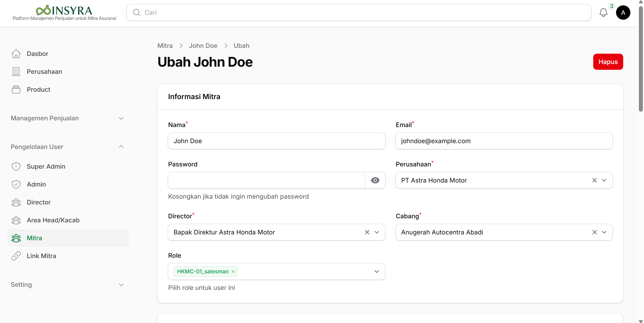This screenshot has height=323, width=644.
Task: Click the INSYRA logo
Action: pyautogui.click(x=64, y=10)
